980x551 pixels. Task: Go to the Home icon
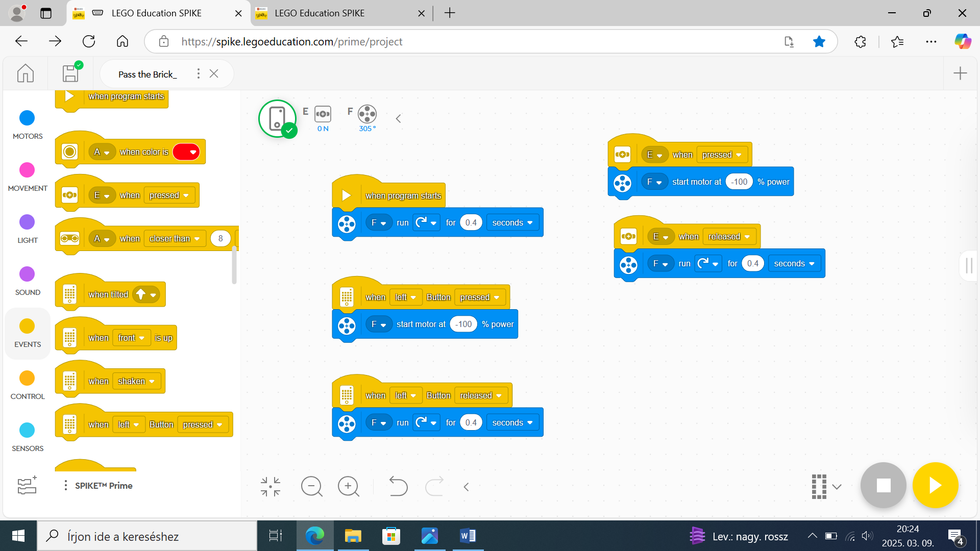26,73
